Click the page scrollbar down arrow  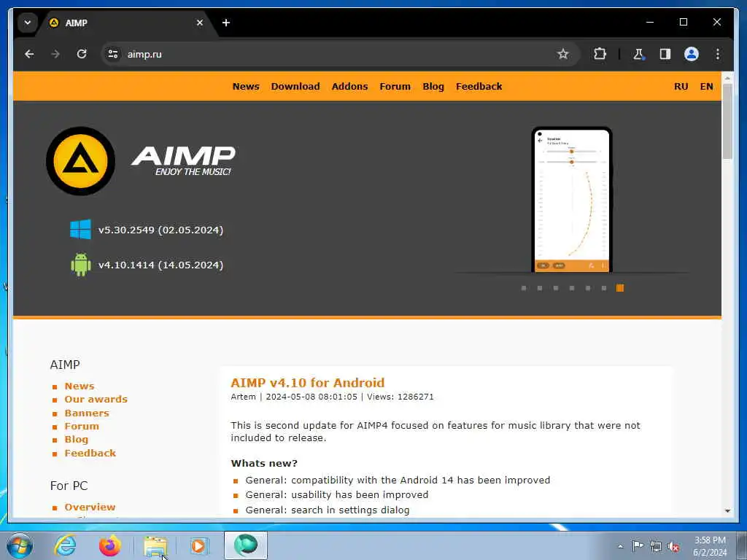click(x=727, y=511)
